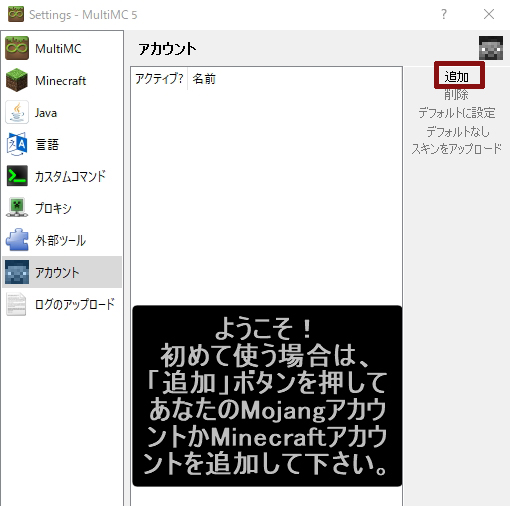Open the MultiMC settings page
Screen dimensions: 510x506
[x=58, y=49]
